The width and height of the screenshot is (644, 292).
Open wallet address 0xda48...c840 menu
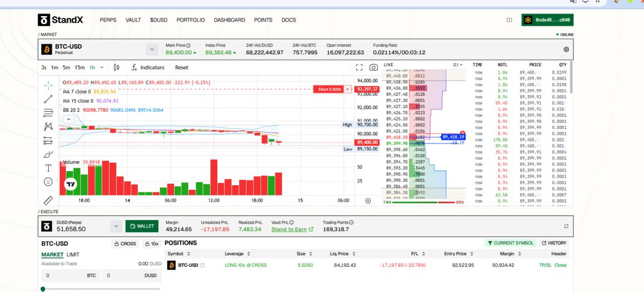tap(547, 20)
